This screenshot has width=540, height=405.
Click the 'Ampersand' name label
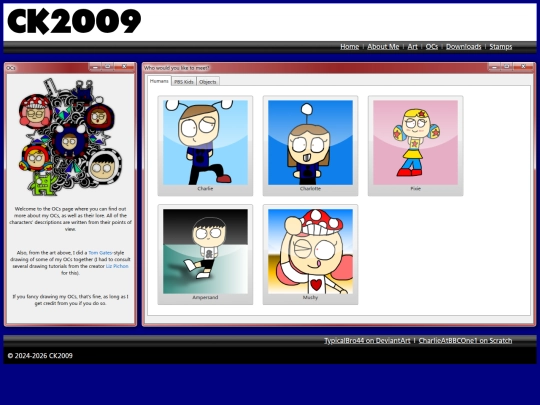205,297
